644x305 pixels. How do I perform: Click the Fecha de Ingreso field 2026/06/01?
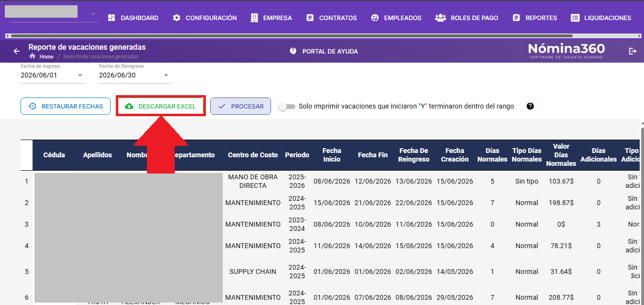[53, 75]
